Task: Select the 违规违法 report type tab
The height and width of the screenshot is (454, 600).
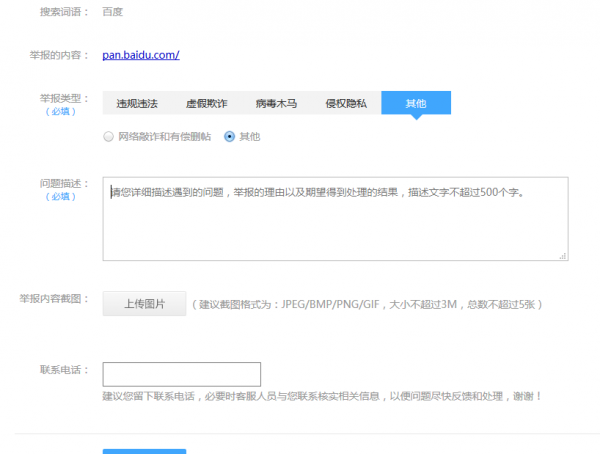Action: click(137, 103)
